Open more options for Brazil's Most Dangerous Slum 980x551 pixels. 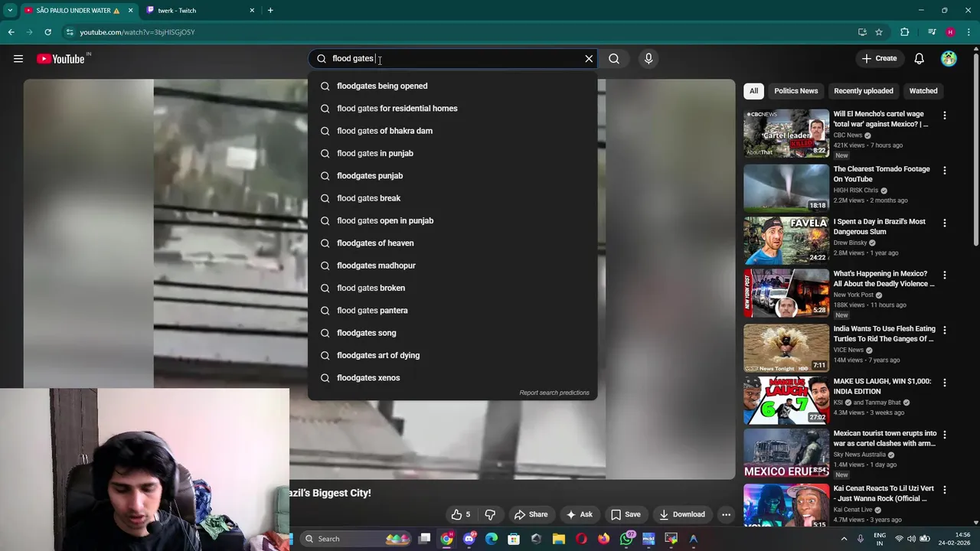pyautogui.click(x=944, y=223)
